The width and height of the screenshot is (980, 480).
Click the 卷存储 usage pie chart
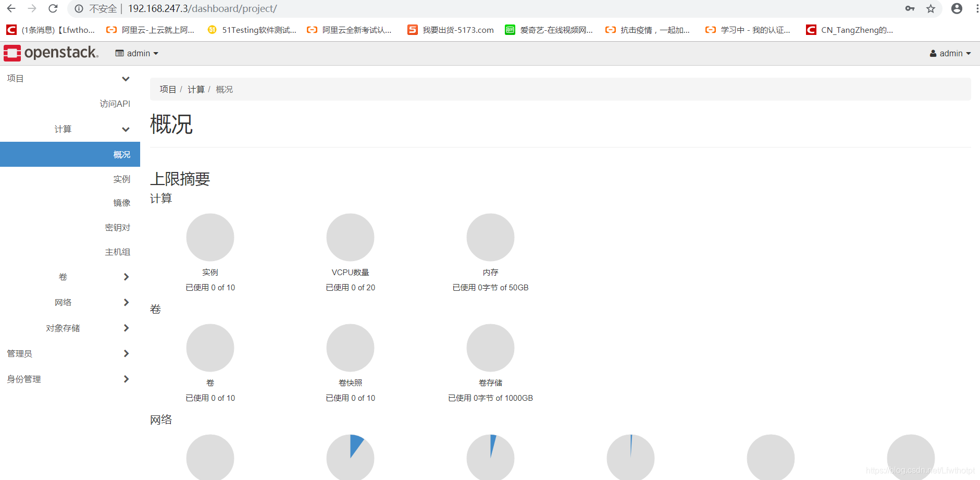490,348
